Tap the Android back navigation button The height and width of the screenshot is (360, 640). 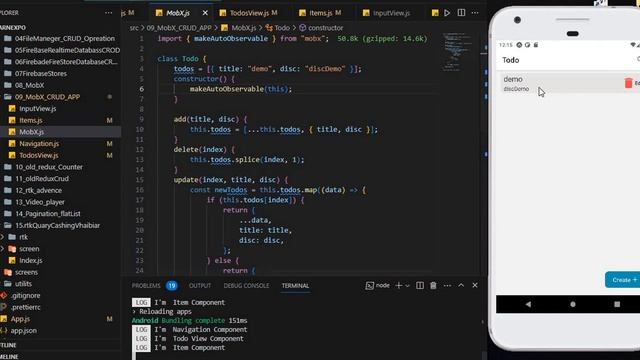(x=528, y=304)
